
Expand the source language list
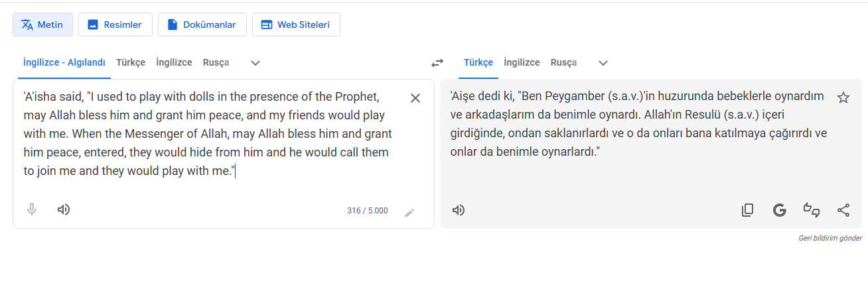255,63
